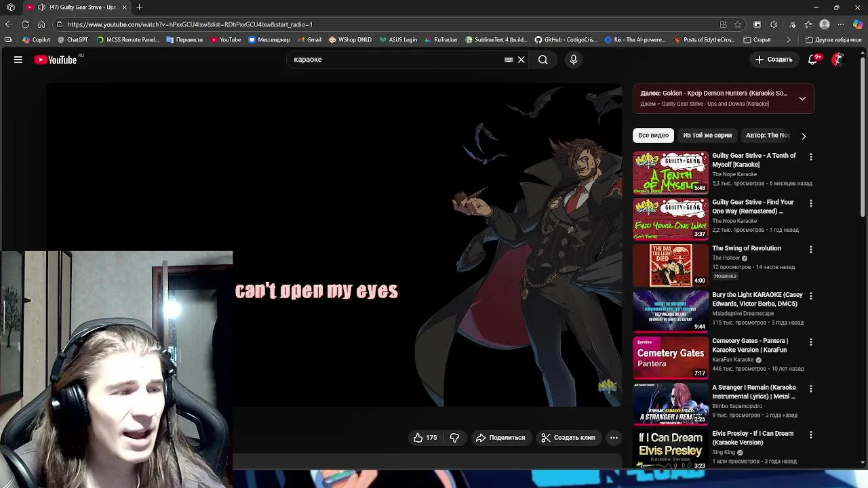Open the browser favorites list icon
The width and height of the screenshot is (868, 488).
pyautogui.click(x=808, y=24)
